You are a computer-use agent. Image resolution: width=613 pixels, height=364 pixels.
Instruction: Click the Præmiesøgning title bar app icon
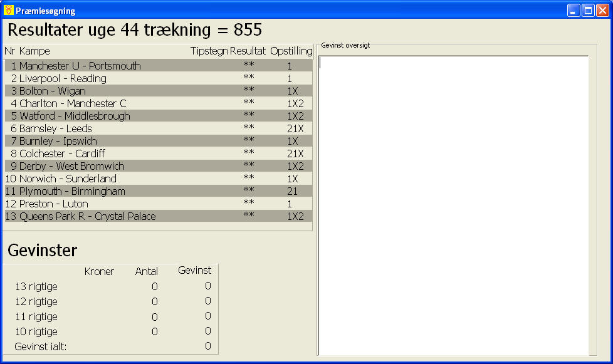pyautogui.click(x=8, y=10)
